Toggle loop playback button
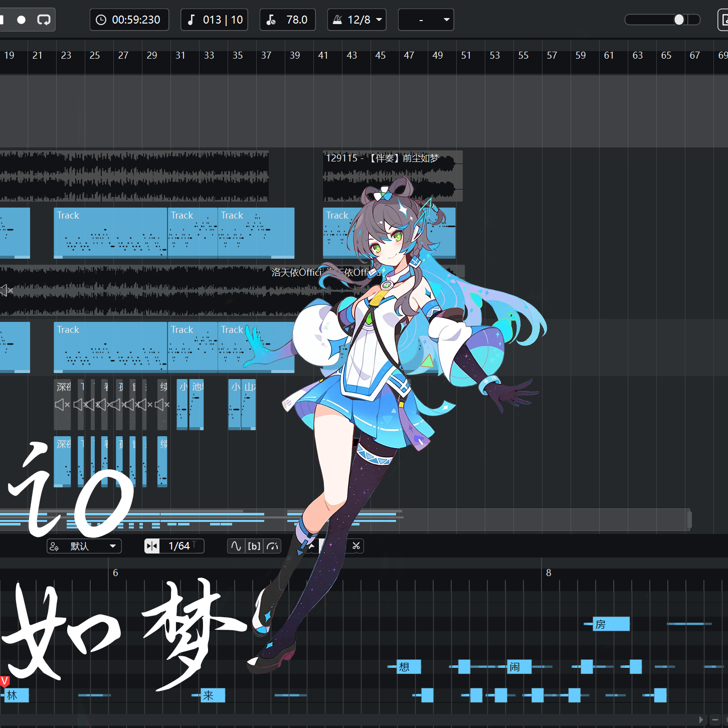Viewport: 728px width, 728px height. pyautogui.click(x=44, y=20)
